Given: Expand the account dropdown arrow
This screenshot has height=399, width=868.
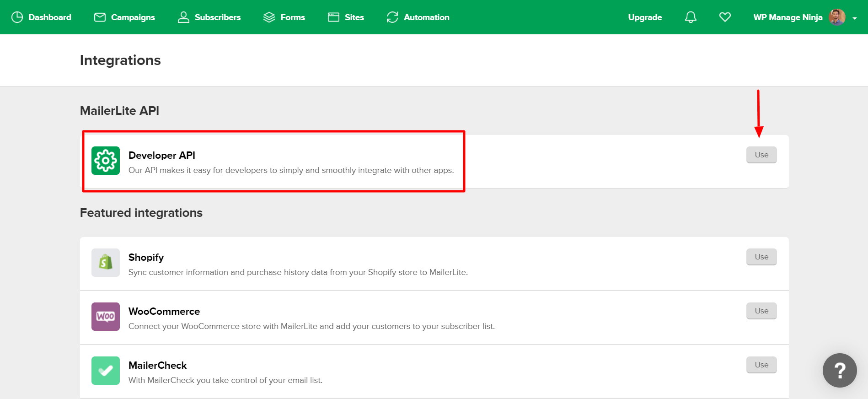Looking at the screenshot, I should [854, 18].
